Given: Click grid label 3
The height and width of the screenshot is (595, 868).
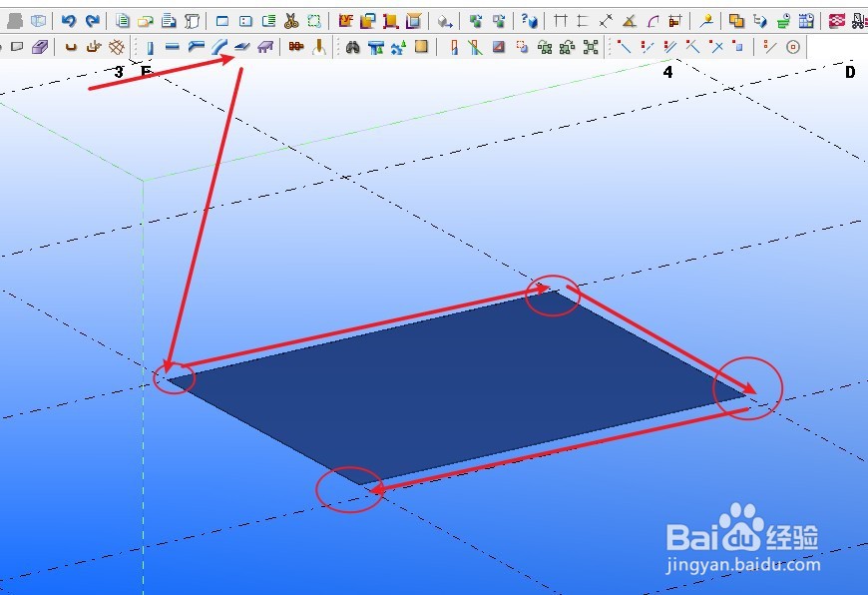Looking at the screenshot, I should (119, 72).
